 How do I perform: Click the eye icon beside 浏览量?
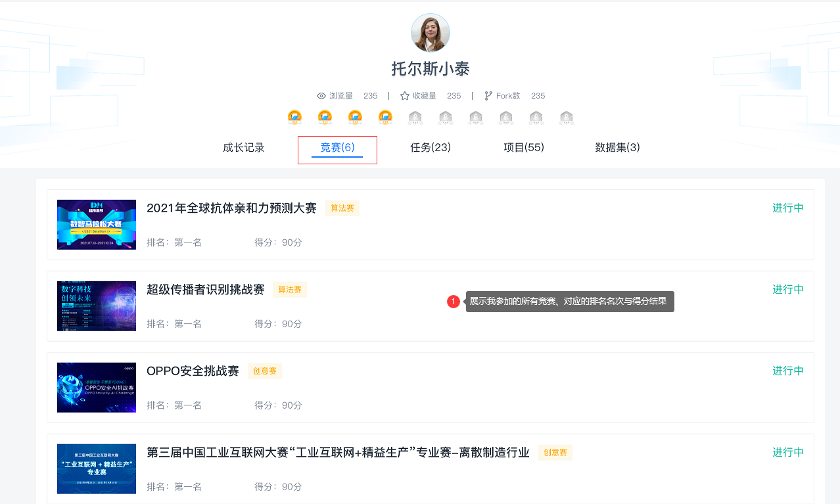321,96
